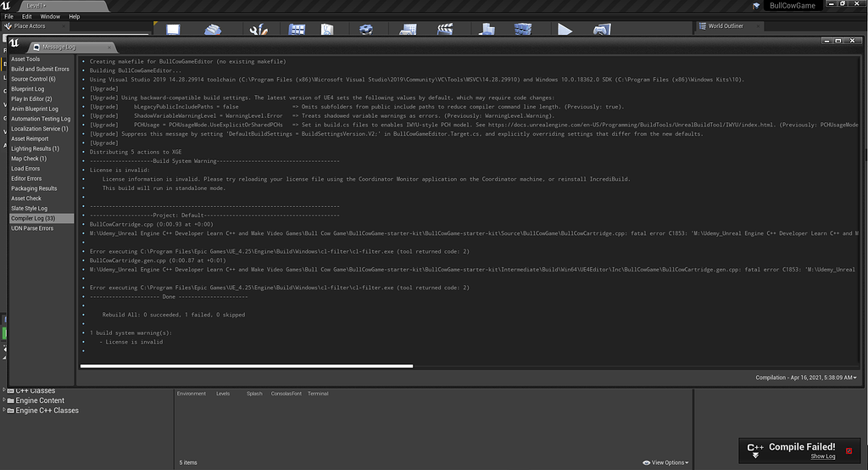Image resolution: width=868 pixels, height=470 pixels.
Task: Select the Compiler Log (33) category
Action: [42, 219]
